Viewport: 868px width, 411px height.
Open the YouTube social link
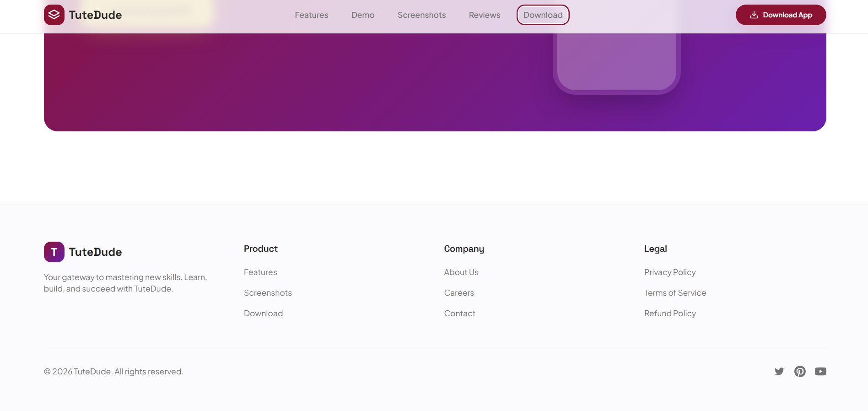click(x=820, y=371)
